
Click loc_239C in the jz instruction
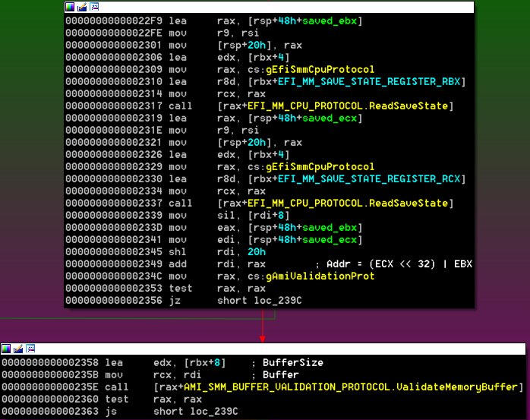(278, 301)
